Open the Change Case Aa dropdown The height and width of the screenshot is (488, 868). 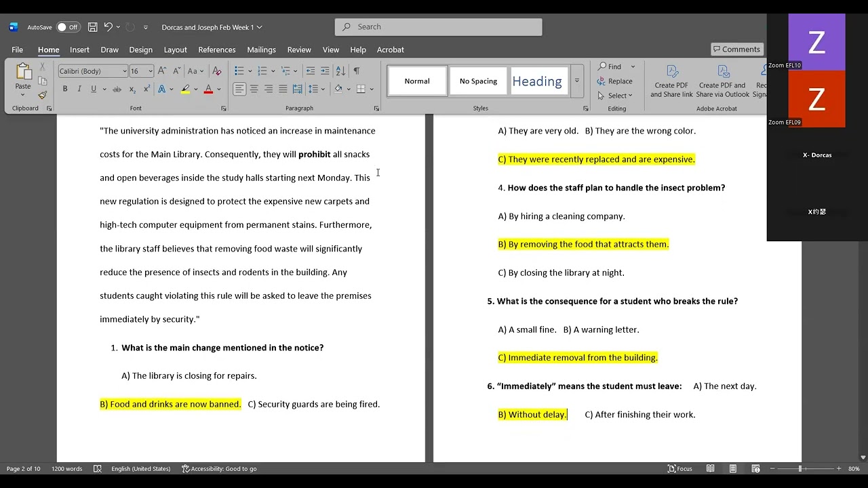[x=195, y=71]
